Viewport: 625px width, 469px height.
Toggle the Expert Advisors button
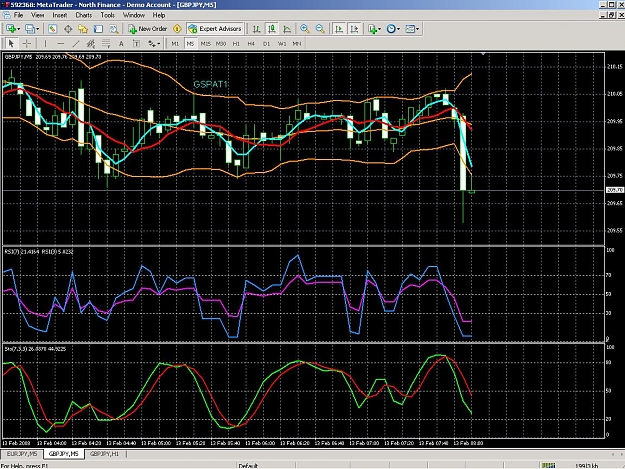pos(215,29)
